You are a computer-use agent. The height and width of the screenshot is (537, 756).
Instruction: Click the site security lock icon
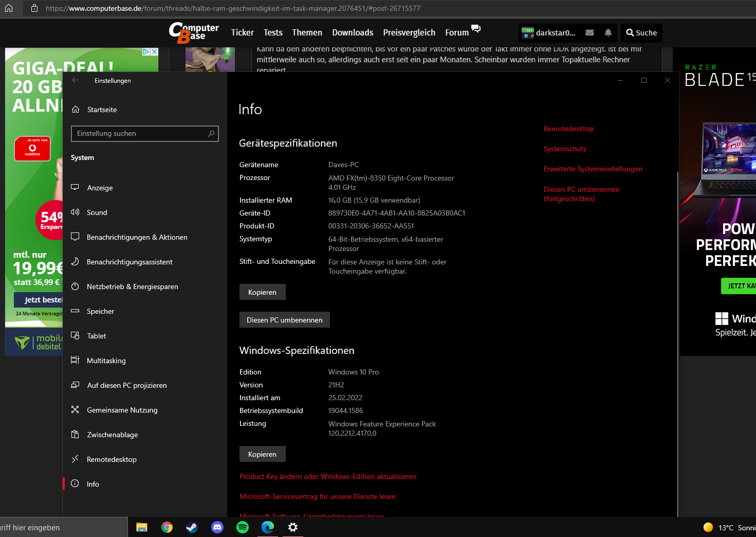point(34,8)
